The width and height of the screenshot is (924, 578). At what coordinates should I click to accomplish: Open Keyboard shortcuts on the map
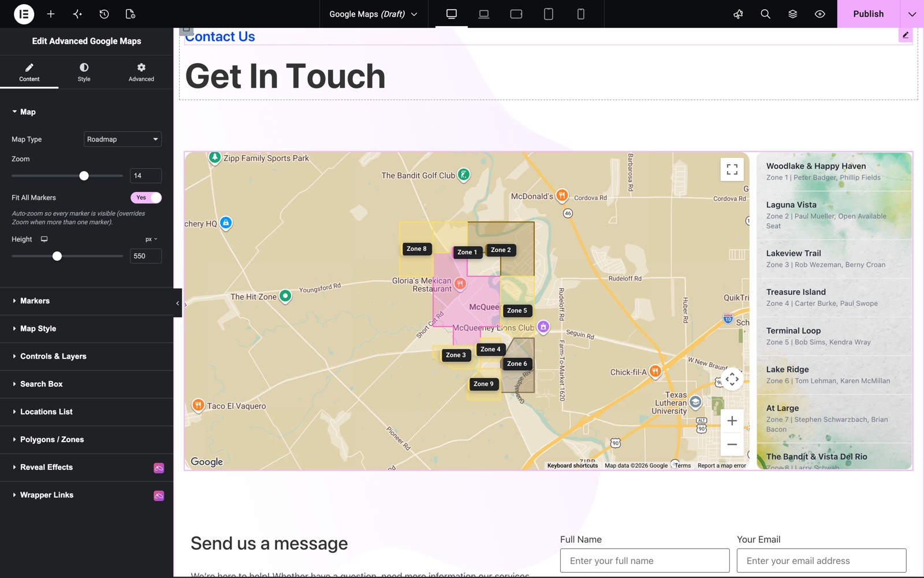tap(572, 466)
